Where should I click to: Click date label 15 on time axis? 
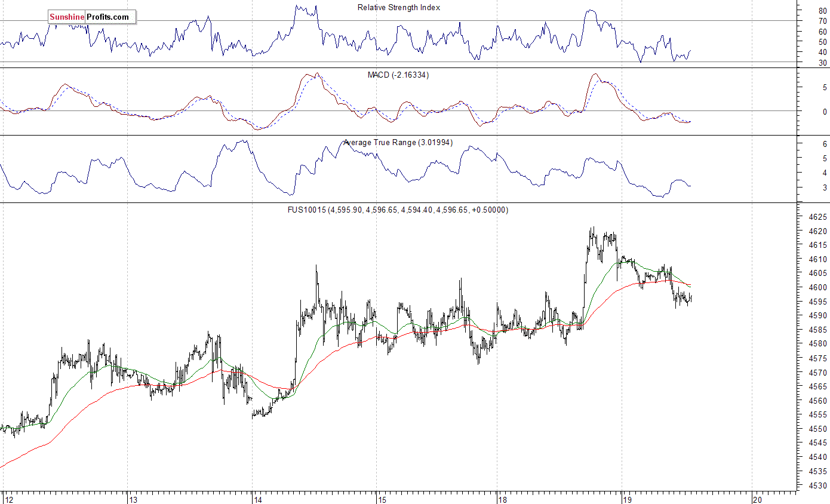click(x=383, y=499)
